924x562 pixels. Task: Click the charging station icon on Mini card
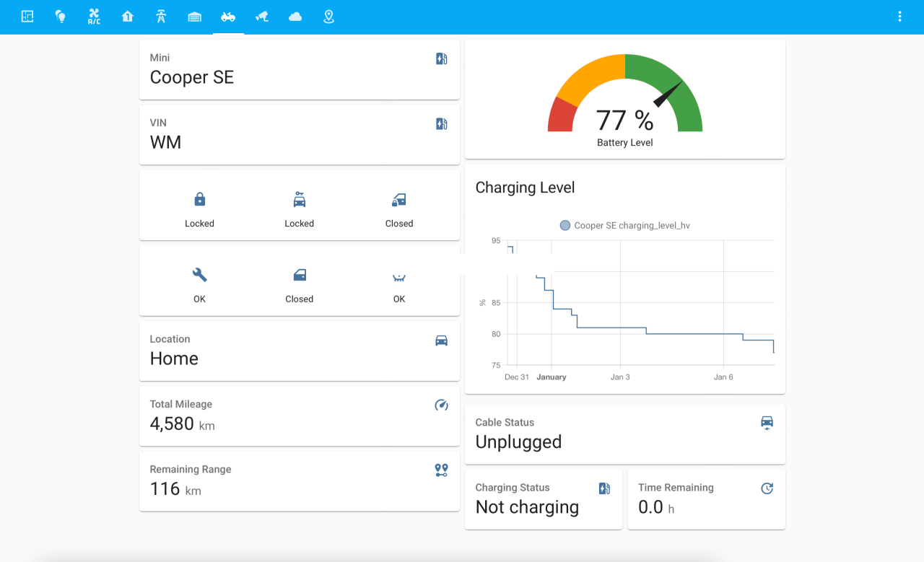(x=442, y=59)
